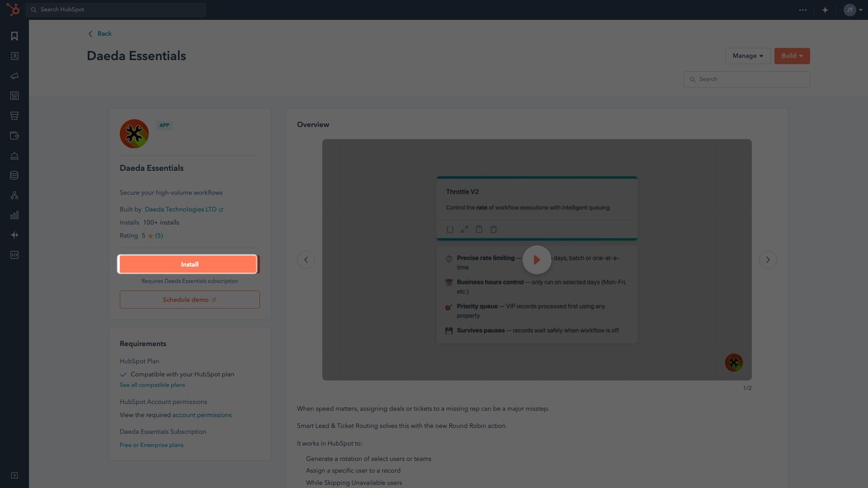Image resolution: width=868 pixels, height=488 pixels.
Task: Open the wallet-shaped sidebar icon
Action: click(15, 135)
